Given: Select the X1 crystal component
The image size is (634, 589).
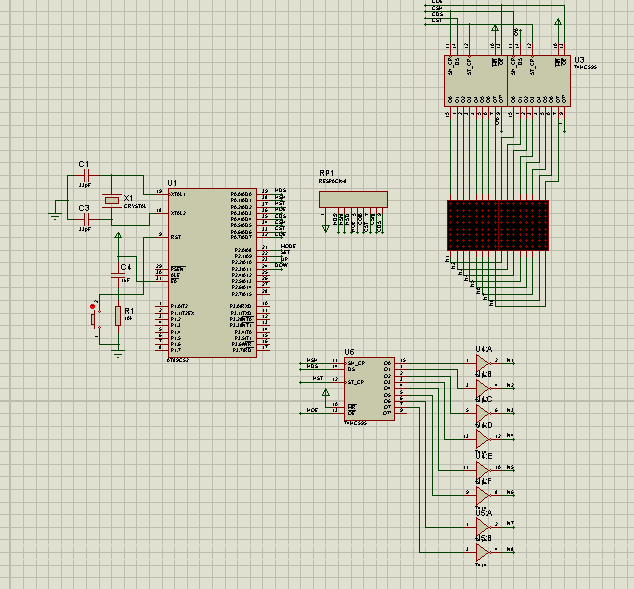Looking at the screenshot, I should coord(112,200).
